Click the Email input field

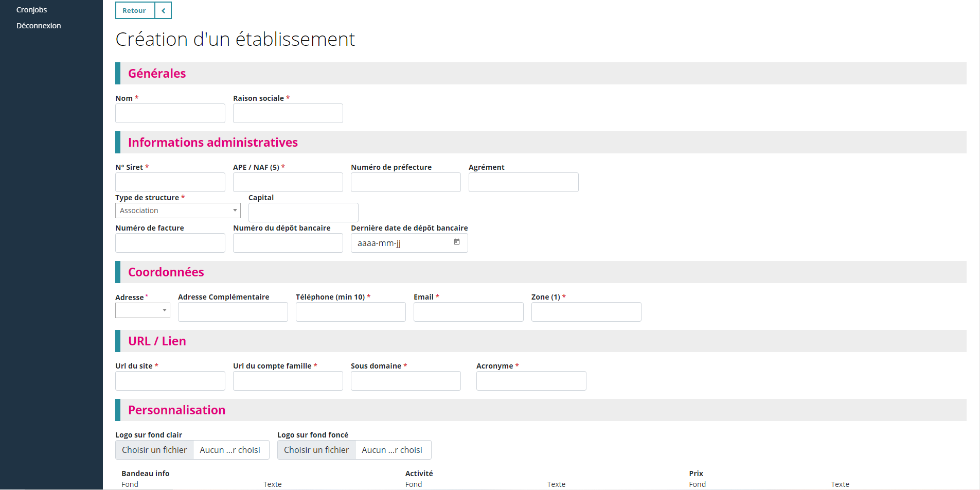coord(469,312)
